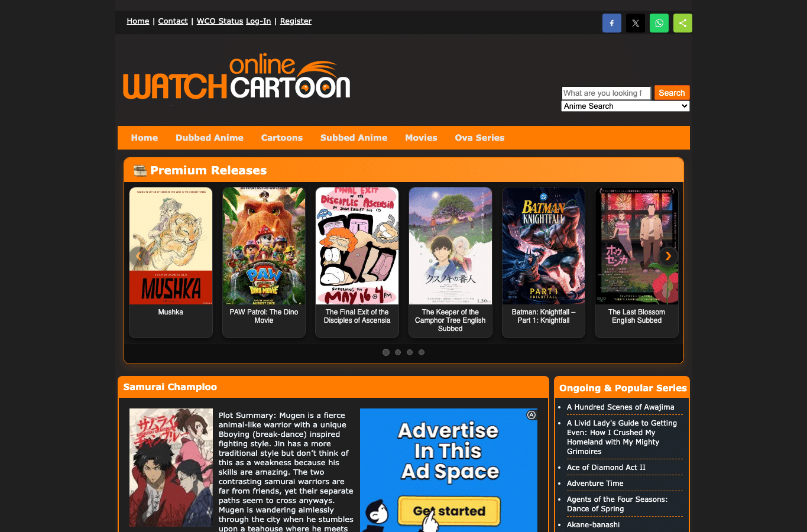Open Agents of the Four Seasons link
The image size is (807, 532).
(617, 504)
